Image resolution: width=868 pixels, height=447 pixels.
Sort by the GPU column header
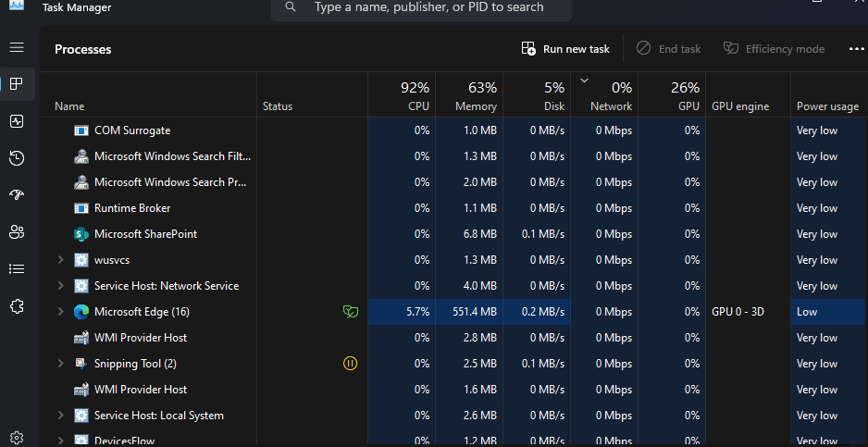pyautogui.click(x=672, y=96)
